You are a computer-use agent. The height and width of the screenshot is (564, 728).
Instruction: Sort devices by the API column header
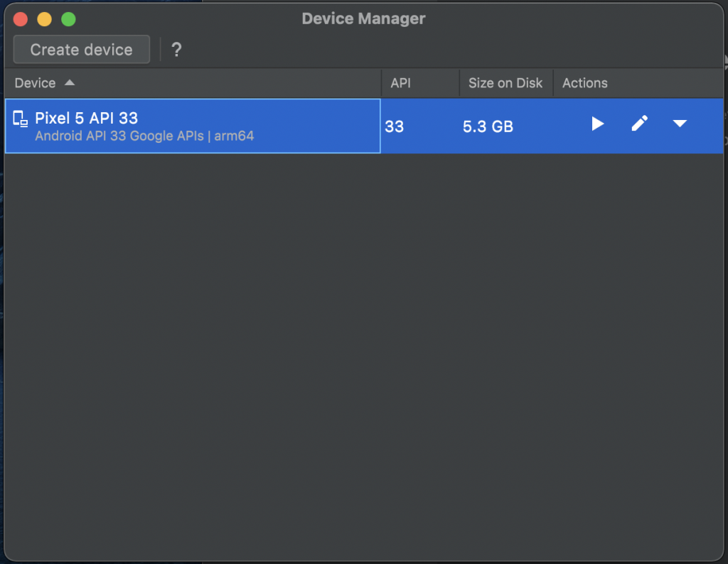click(401, 83)
